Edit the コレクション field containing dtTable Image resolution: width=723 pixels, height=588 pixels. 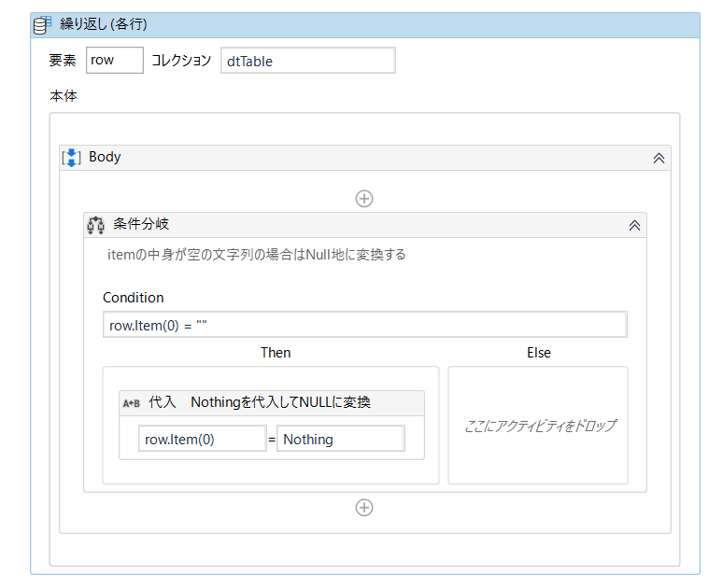308,61
